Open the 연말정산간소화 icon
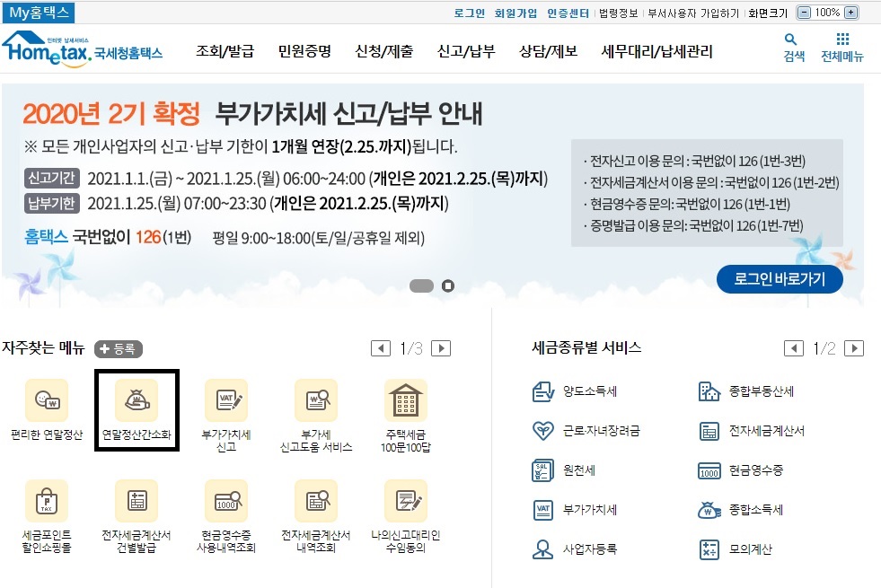This screenshot has height=588, width=881. pyautogui.click(x=137, y=399)
